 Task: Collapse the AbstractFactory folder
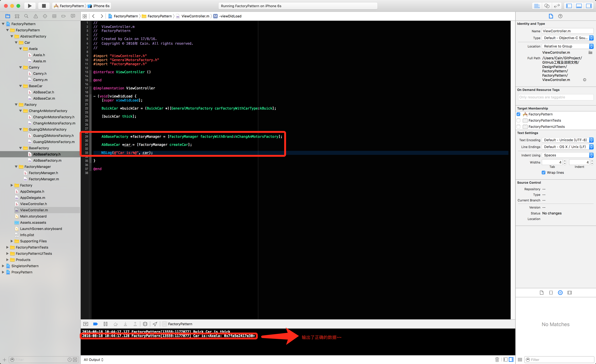point(12,36)
